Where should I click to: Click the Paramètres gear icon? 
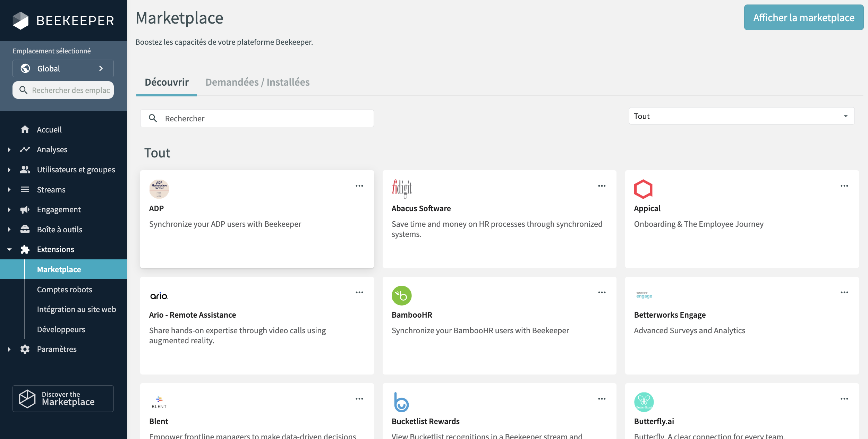coord(25,349)
